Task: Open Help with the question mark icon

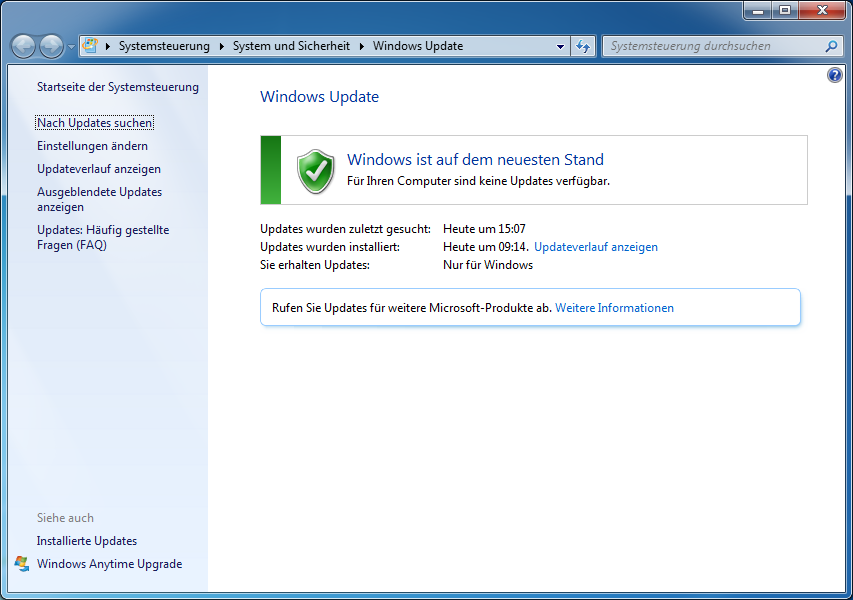Action: [835, 75]
